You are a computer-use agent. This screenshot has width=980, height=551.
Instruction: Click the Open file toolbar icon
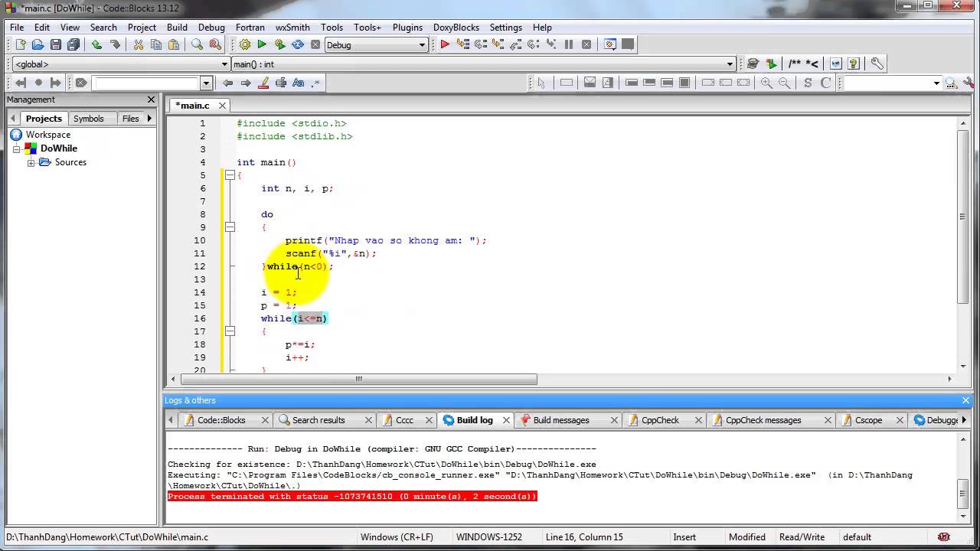click(x=38, y=44)
